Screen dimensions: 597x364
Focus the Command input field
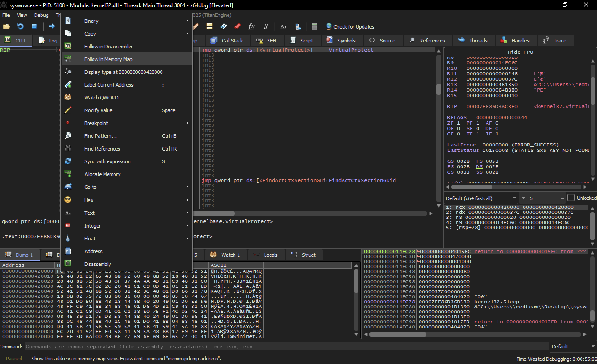(x=287, y=346)
